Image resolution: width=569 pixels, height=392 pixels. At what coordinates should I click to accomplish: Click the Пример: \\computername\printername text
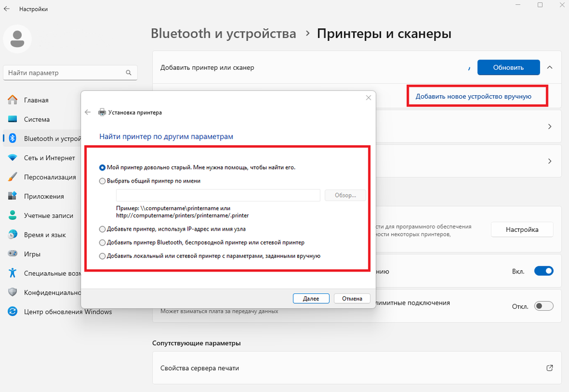coord(173,208)
